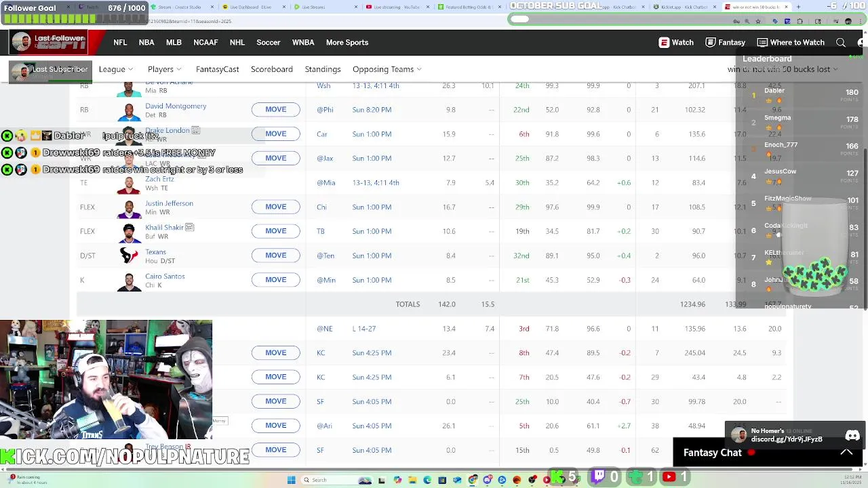The width and height of the screenshot is (868, 488).
Task: Click MOVE button for David Montgomery
Action: click(276, 110)
